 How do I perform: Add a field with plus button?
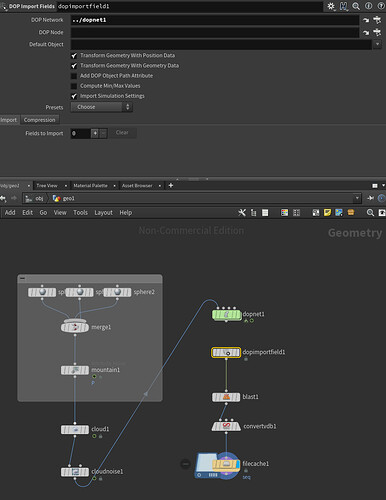95,133
